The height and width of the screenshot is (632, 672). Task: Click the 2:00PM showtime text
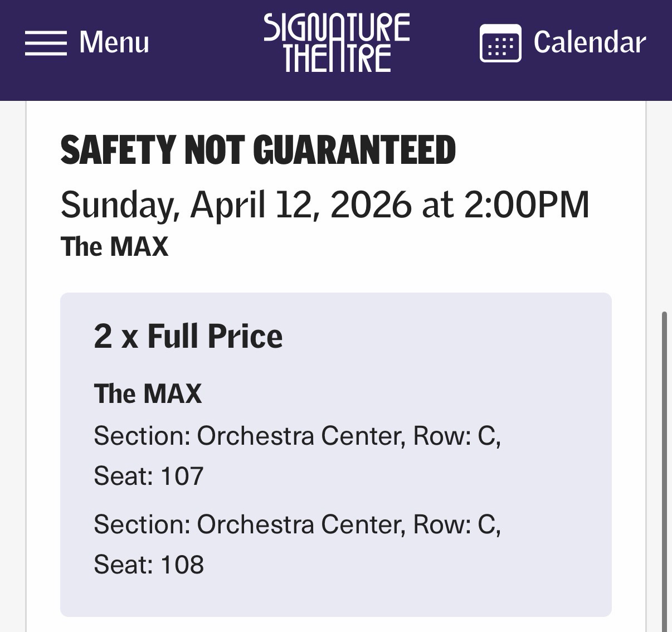[526, 205]
